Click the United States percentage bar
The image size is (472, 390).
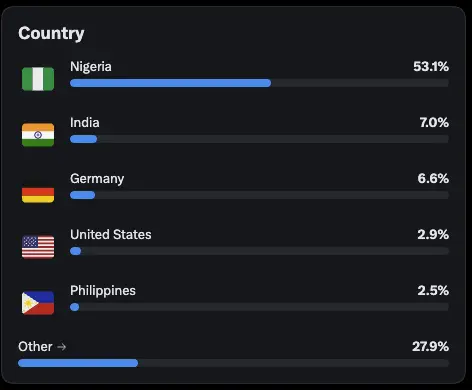[x=259, y=251]
